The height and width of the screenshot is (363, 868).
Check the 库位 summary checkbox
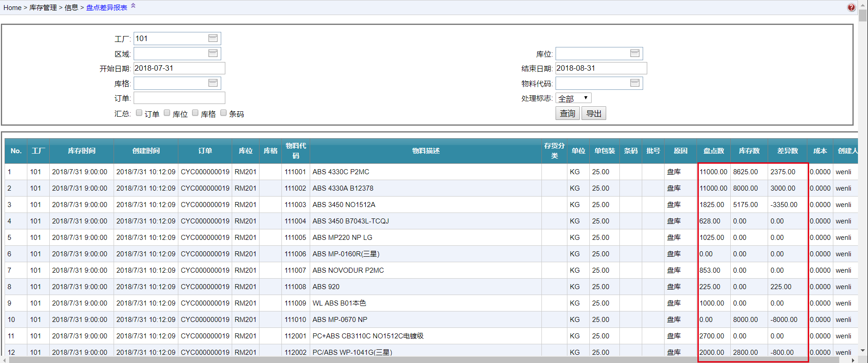coord(167,113)
